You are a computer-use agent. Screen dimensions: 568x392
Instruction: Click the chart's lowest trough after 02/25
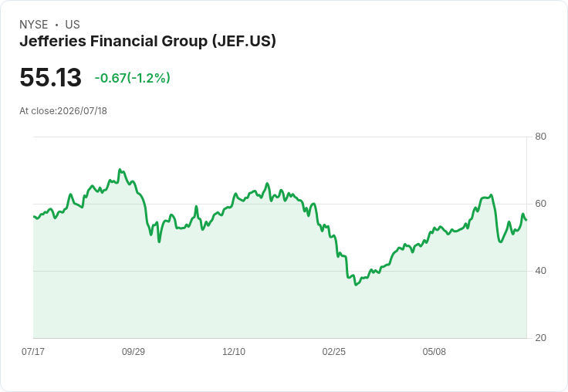356,285
